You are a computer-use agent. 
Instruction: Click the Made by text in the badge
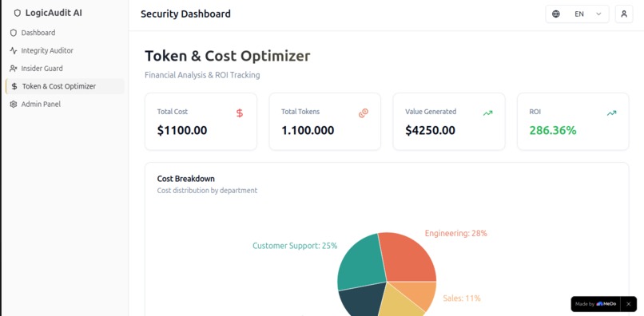coord(585,304)
